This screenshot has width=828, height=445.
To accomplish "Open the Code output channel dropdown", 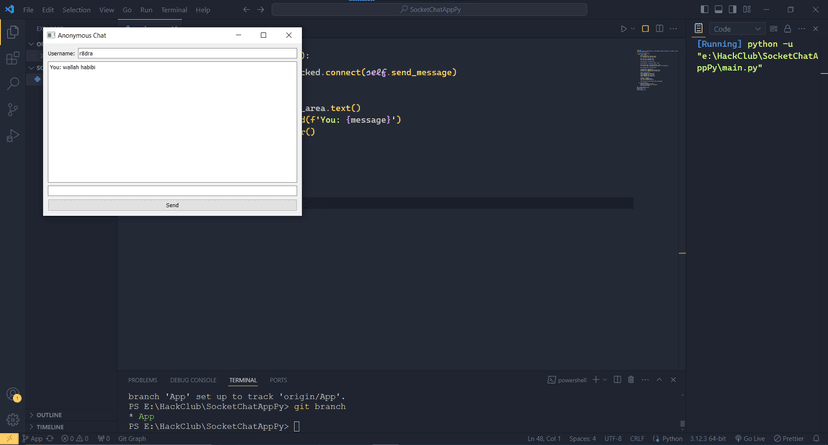I will pyautogui.click(x=737, y=29).
